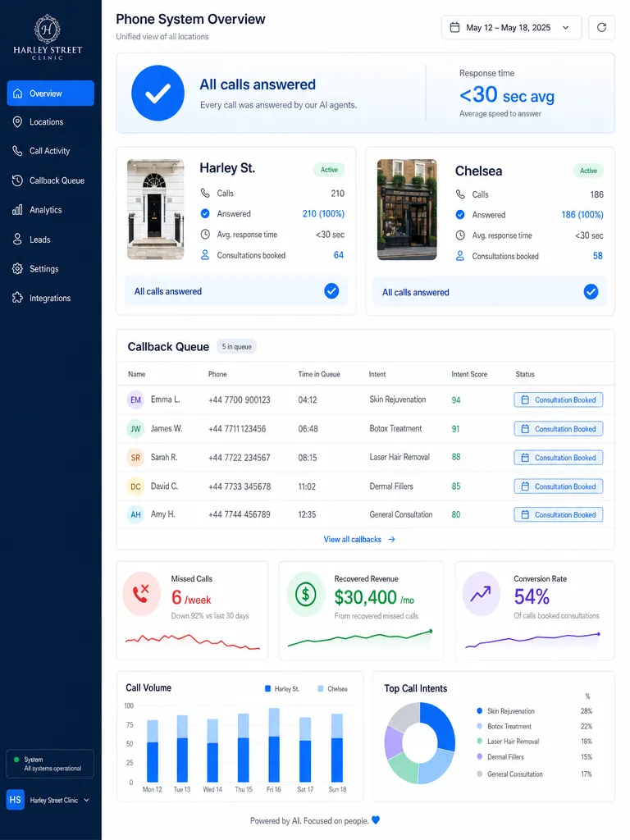Click Emma L.'s Consultation Booked button
Image resolution: width=630 pixels, height=840 pixels.
(x=559, y=399)
